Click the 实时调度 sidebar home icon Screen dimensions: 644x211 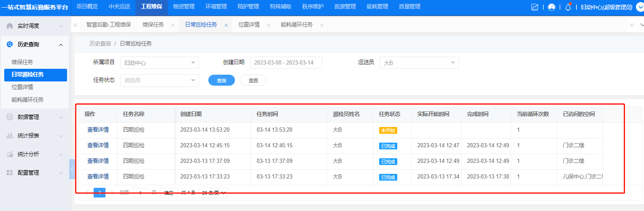(10, 26)
